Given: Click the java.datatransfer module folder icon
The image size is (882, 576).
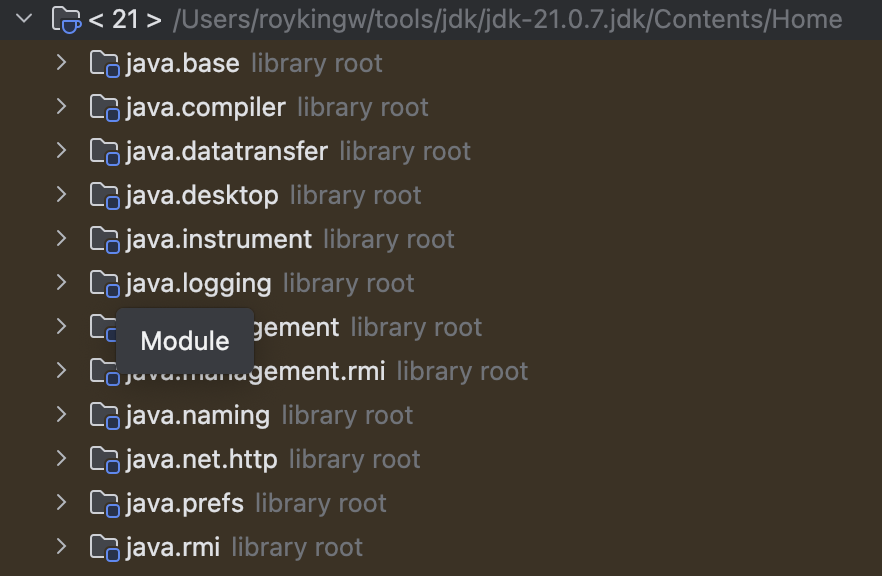Looking at the screenshot, I should pos(104,152).
